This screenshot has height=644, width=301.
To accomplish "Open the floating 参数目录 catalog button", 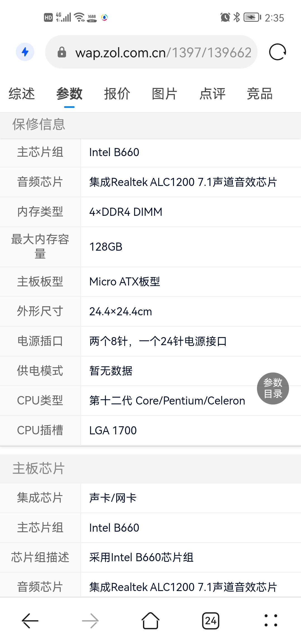I will pos(273,388).
